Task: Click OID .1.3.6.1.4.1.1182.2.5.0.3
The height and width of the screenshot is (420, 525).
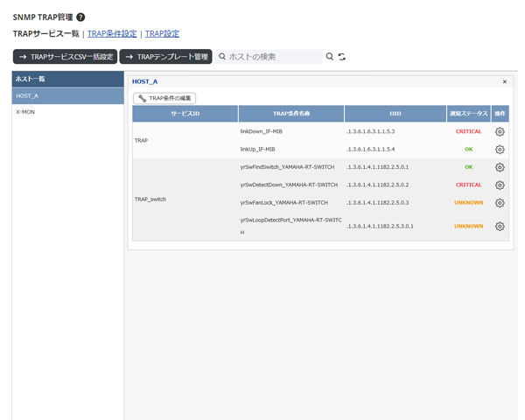Action: tap(377, 202)
